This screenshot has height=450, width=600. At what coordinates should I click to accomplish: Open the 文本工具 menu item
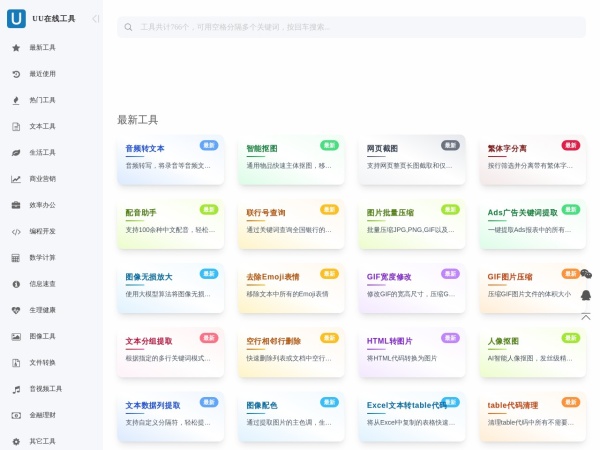(42, 126)
